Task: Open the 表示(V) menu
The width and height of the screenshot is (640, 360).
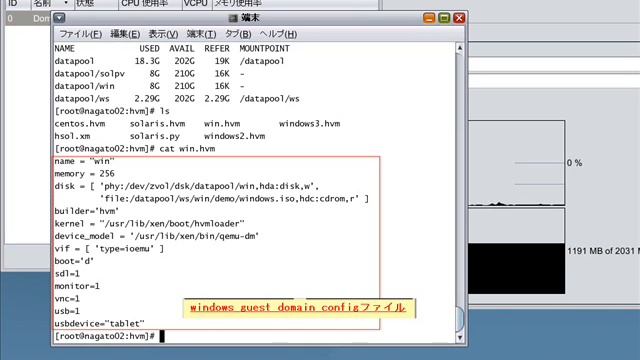Action: [163, 34]
